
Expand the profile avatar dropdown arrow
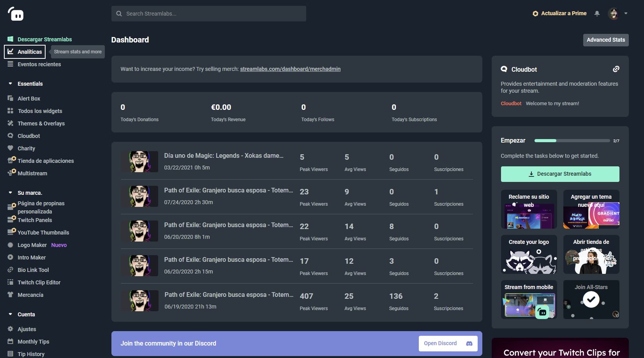click(626, 13)
